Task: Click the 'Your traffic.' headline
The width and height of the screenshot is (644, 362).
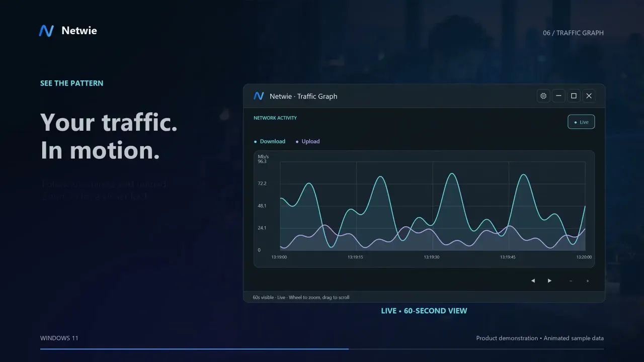Action: (x=109, y=122)
